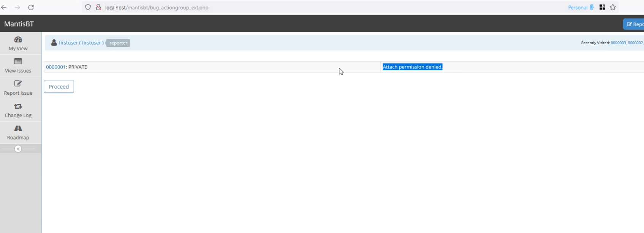Image resolution: width=644 pixels, height=233 pixels.
Task: Reload the page in the browser
Action: (x=31, y=7)
